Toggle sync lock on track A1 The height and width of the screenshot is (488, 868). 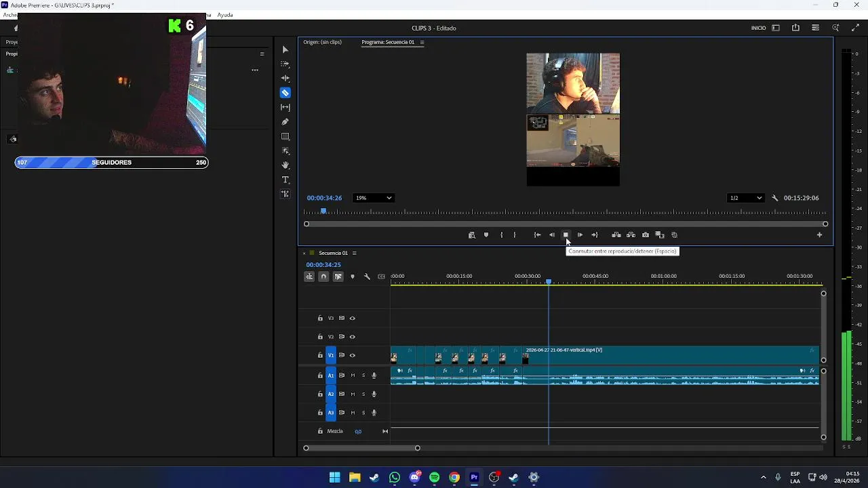coord(342,375)
